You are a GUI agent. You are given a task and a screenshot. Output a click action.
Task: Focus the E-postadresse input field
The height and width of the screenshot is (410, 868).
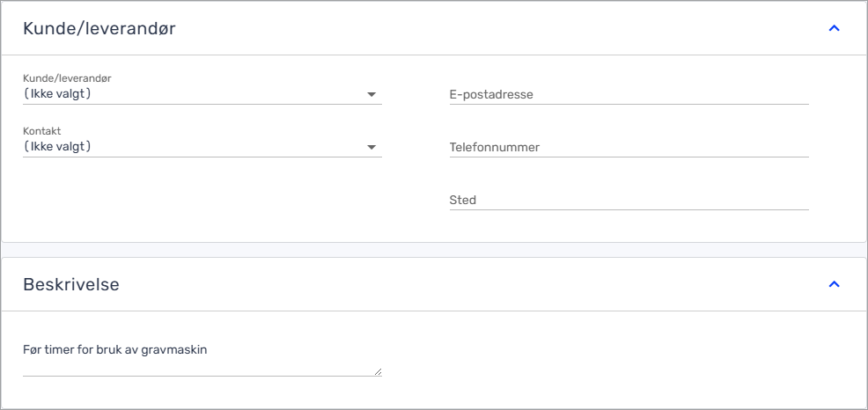click(x=629, y=94)
